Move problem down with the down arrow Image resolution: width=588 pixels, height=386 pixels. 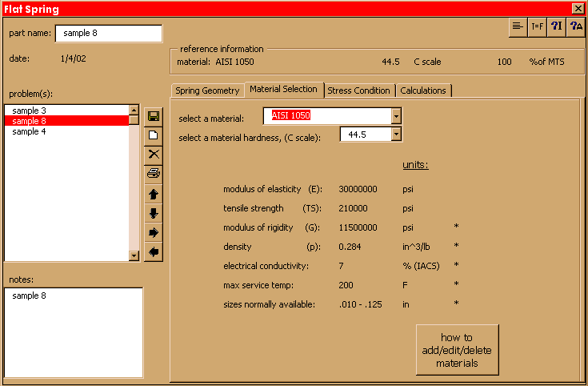tap(154, 213)
